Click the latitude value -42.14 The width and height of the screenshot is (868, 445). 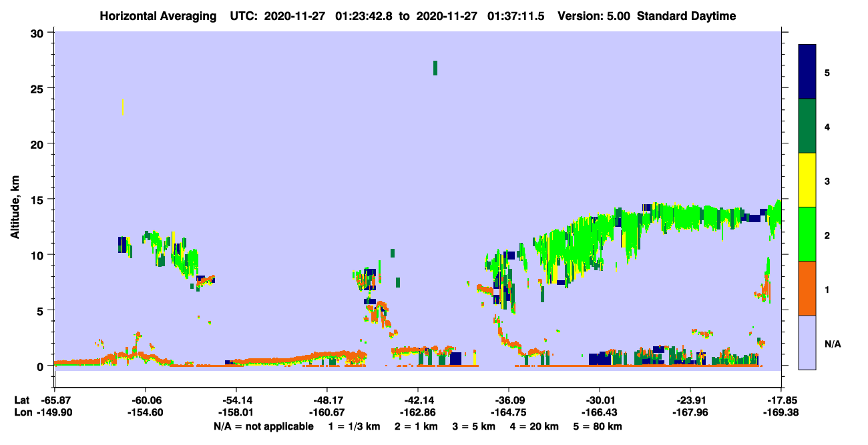coord(417,400)
